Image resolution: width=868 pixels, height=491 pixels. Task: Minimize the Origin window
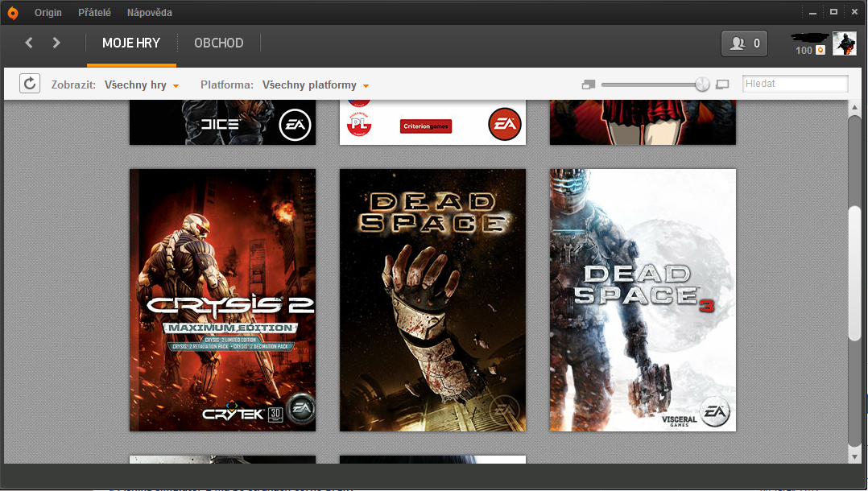(x=812, y=12)
